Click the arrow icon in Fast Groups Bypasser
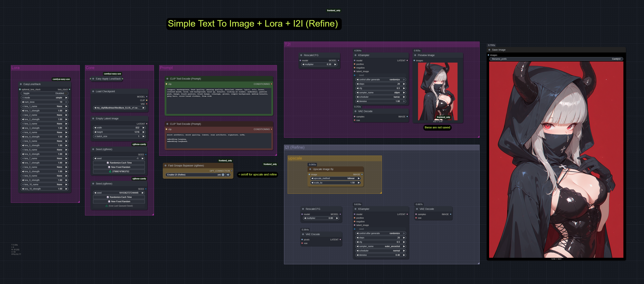The image size is (644, 284). (228, 175)
